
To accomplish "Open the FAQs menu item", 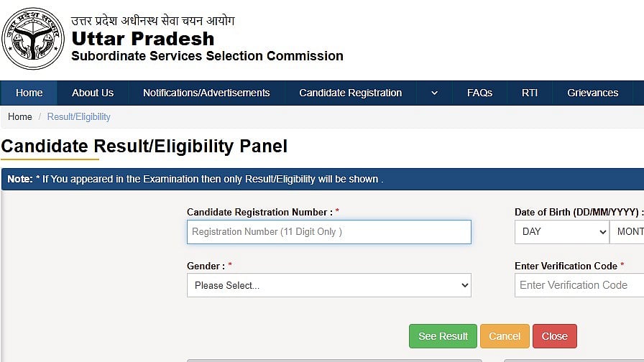I will pos(479,93).
